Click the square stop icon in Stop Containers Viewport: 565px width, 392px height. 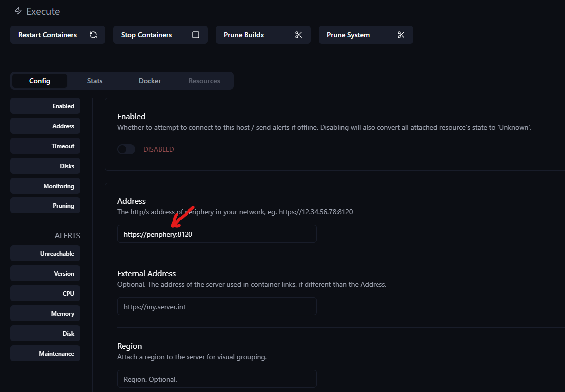196,35
